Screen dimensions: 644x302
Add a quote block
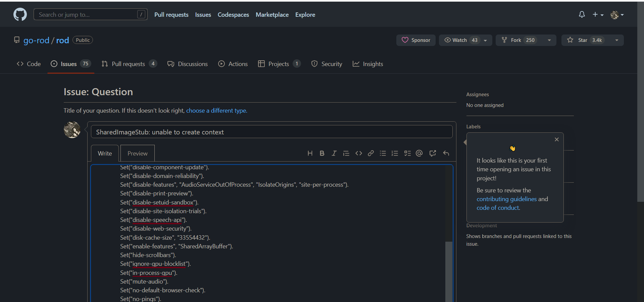(346, 153)
